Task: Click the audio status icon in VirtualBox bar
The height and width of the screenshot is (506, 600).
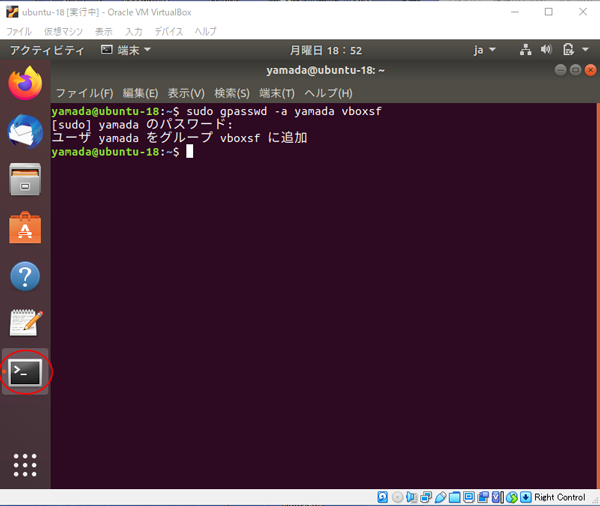Action: point(411,497)
